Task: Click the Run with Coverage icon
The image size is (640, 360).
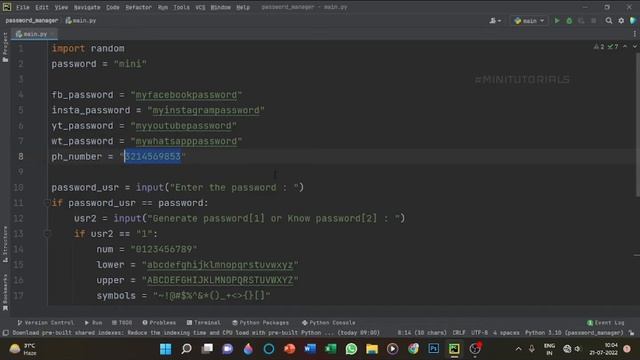Action: pos(581,20)
